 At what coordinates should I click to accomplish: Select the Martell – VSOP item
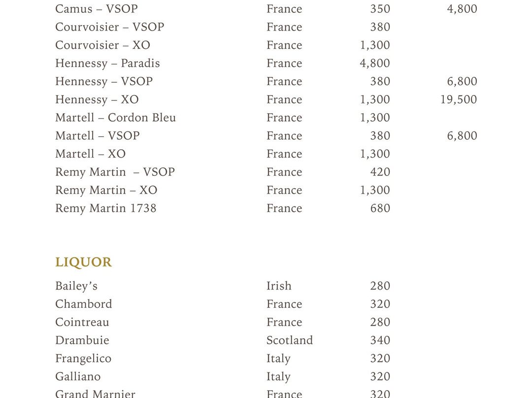(x=98, y=136)
